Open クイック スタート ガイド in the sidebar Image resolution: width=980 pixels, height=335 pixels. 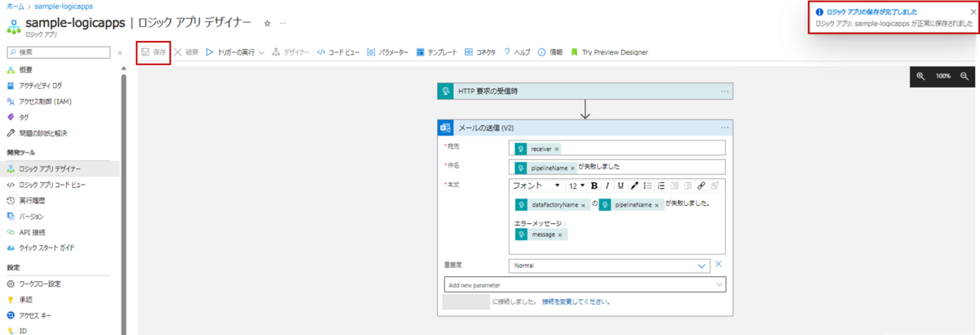41,248
